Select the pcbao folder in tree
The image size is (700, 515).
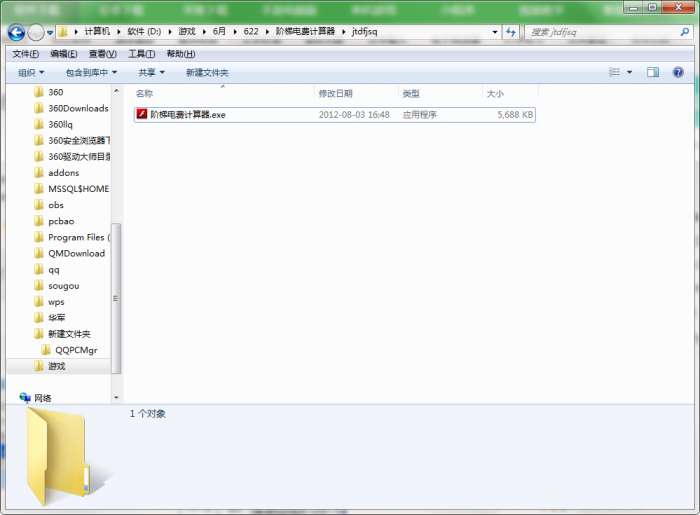point(61,221)
